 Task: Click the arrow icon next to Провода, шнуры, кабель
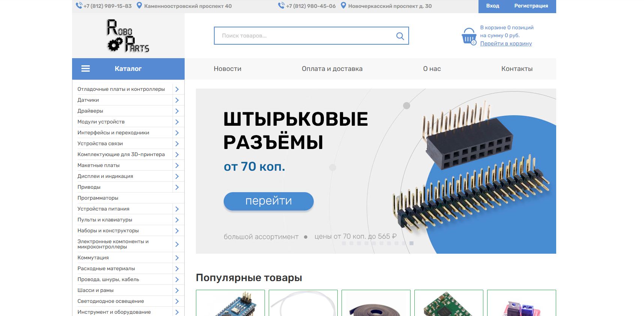(x=177, y=280)
